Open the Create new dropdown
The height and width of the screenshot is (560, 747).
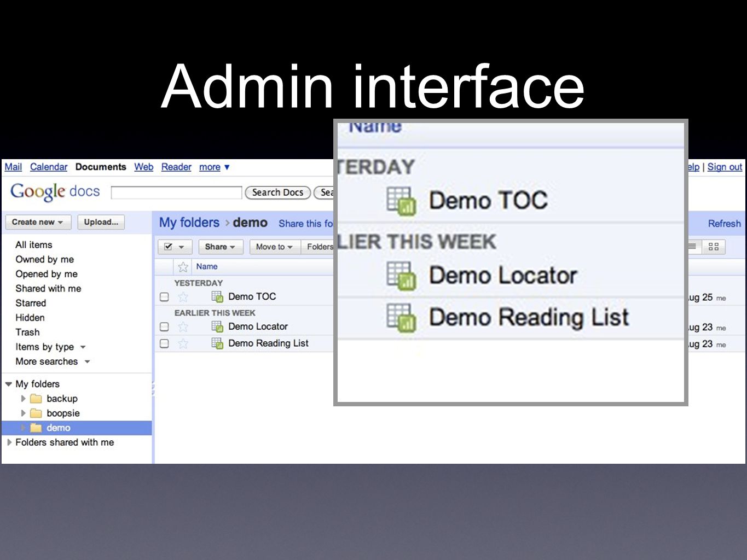point(38,222)
